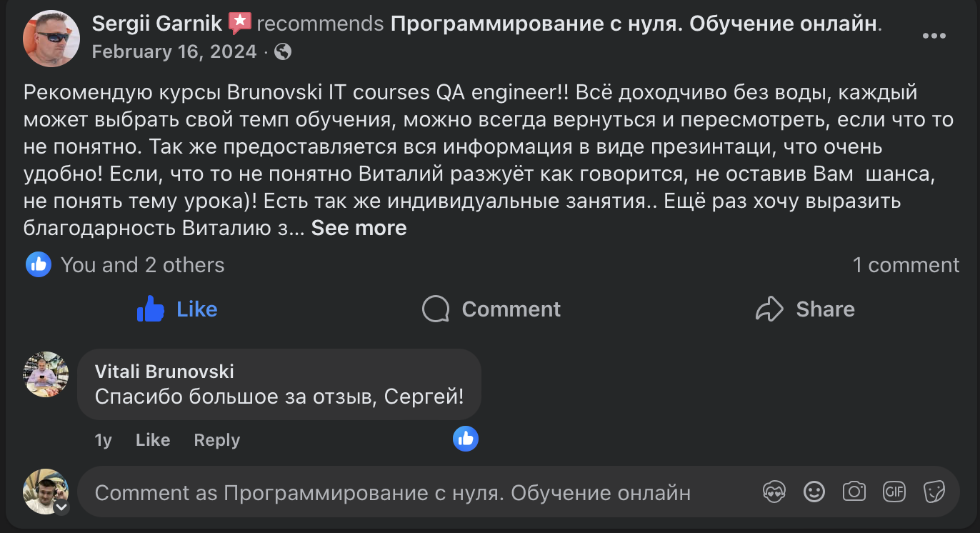Insert an emoji into the comment field
Image resolution: width=980 pixels, height=533 pixels.
(x=814, y=492)
